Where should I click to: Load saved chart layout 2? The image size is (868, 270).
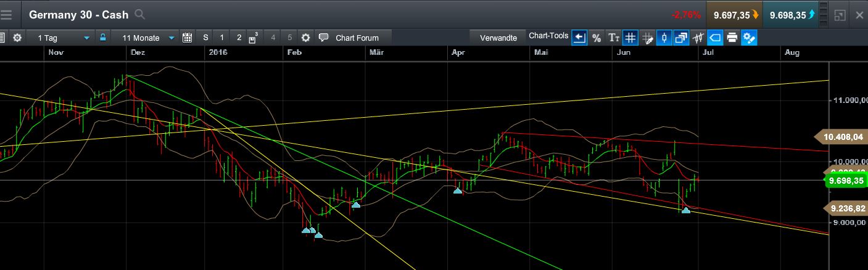239,38
